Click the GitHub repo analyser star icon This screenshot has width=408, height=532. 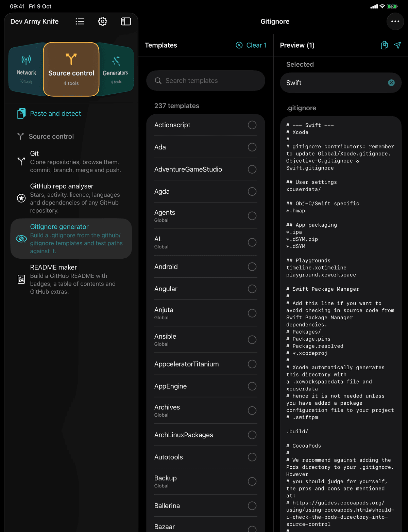click(21, 198)
